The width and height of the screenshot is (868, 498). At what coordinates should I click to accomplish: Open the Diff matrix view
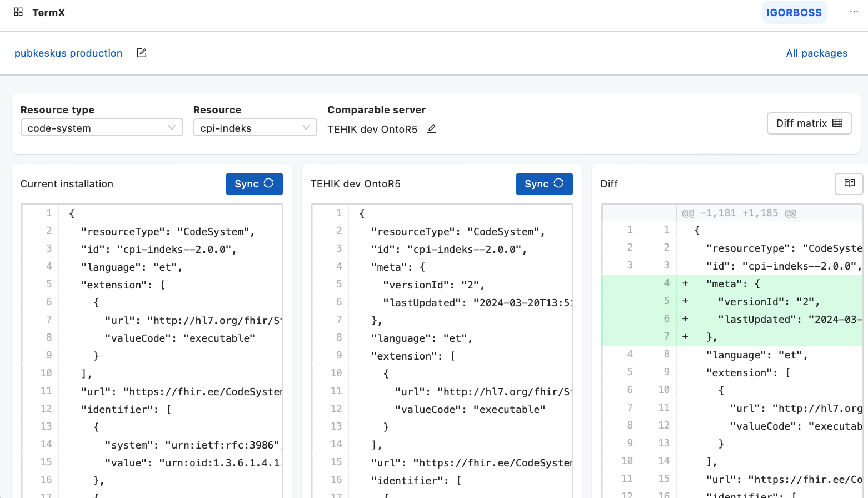[x=809, y=123]
